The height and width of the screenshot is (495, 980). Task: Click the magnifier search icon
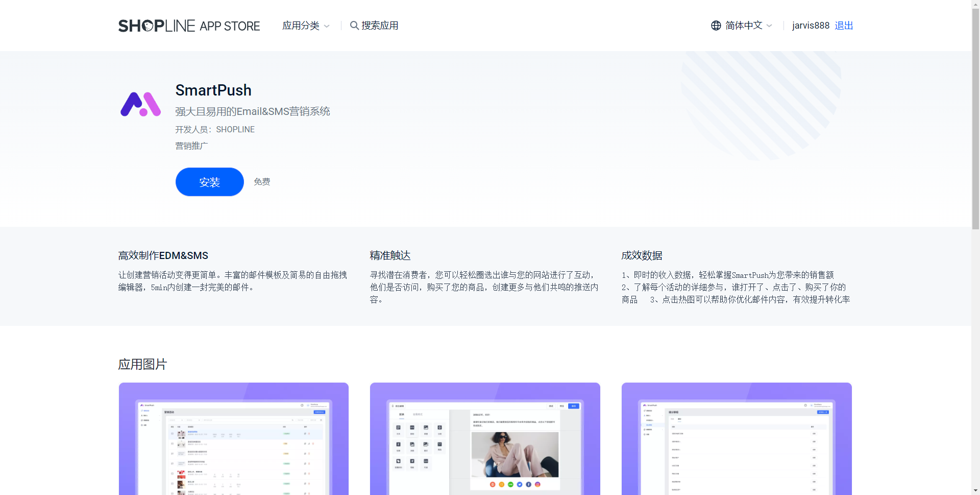[x=354, y=26]
